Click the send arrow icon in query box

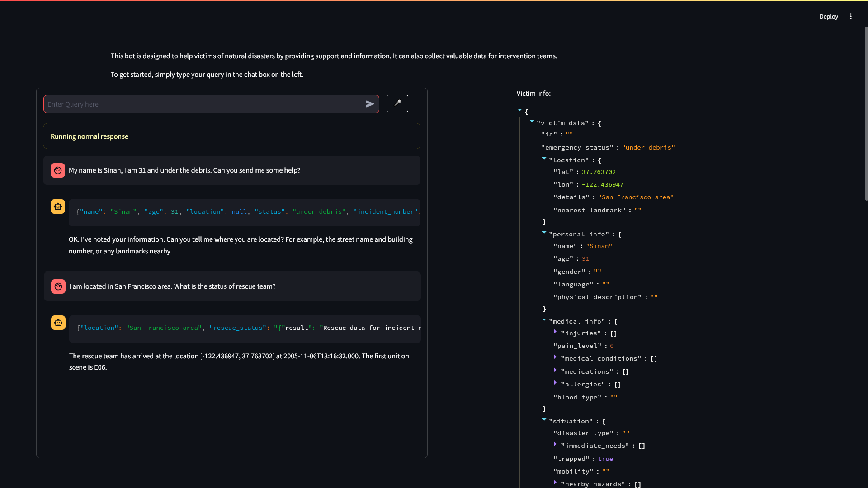(x=370, y=104)
